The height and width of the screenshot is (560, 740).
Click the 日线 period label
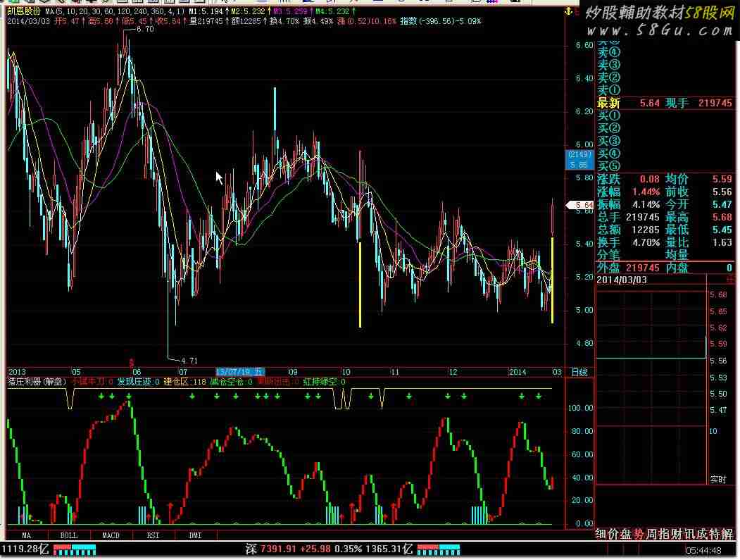coord(579,372)
